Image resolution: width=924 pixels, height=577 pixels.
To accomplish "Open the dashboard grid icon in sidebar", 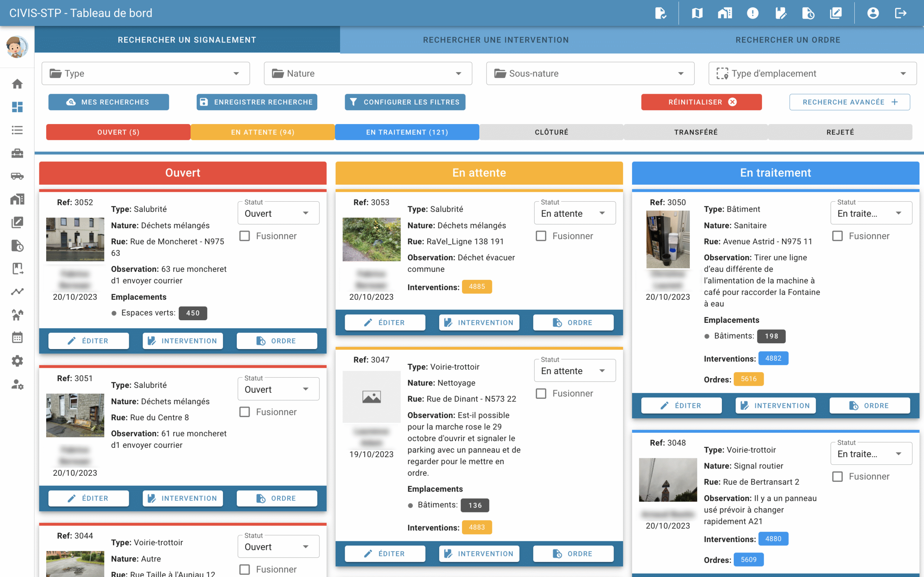I will coord(17,107).
